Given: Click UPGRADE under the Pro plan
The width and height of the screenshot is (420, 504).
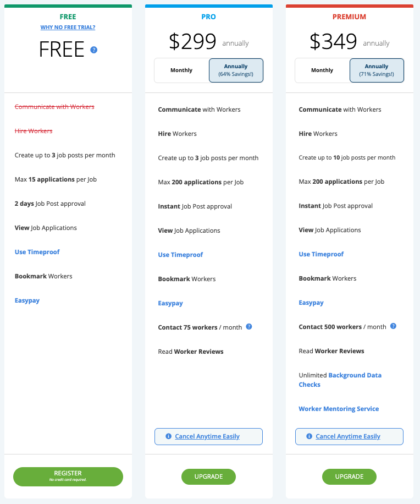Looking at the screenshot, I should 208,476.
